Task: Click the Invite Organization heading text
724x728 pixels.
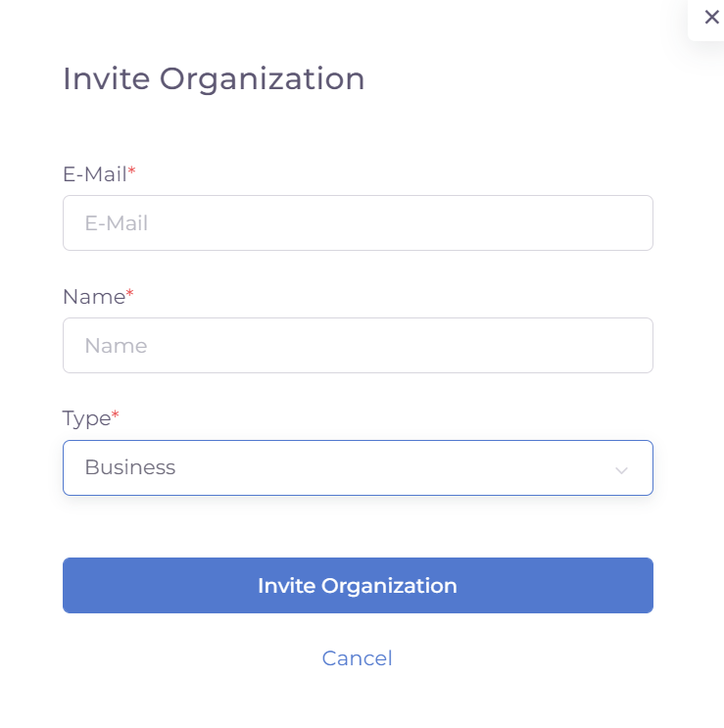Action: click(214, 78)
